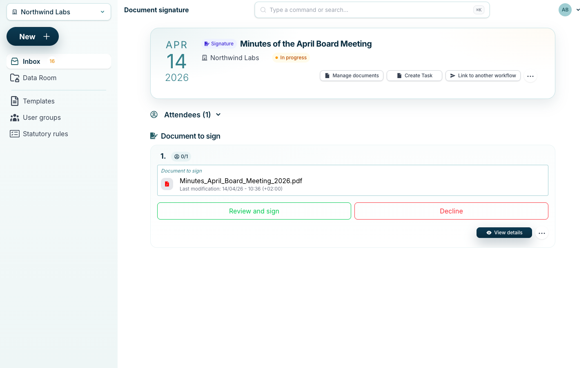
Task: Click the Decline button
Action: (x=451, y=211)
